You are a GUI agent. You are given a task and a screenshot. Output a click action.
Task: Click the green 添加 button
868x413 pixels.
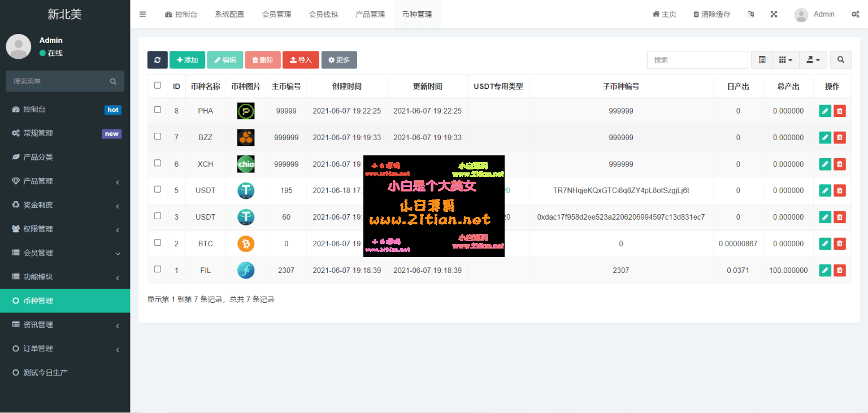coord(187,60)
